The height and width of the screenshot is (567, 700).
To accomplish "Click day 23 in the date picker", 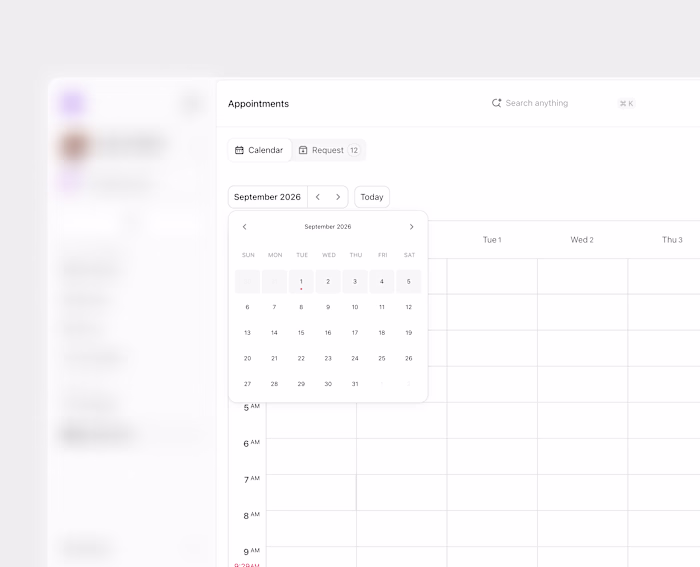I will coord(328,359).
